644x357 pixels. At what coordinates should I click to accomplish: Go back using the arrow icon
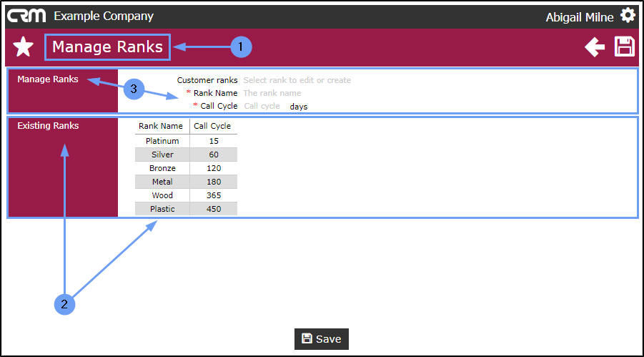click(595, 47)
